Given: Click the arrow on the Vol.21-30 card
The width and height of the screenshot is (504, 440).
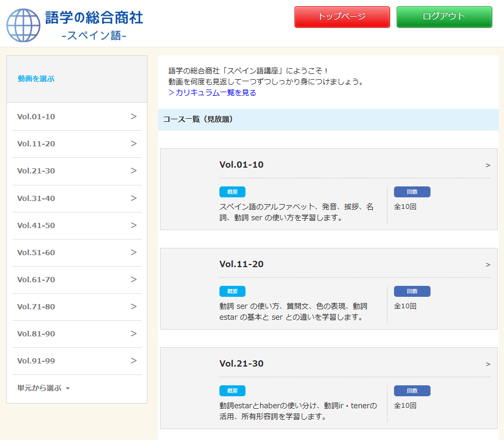Looking at the screenshot, I should [x=488, y=364].
